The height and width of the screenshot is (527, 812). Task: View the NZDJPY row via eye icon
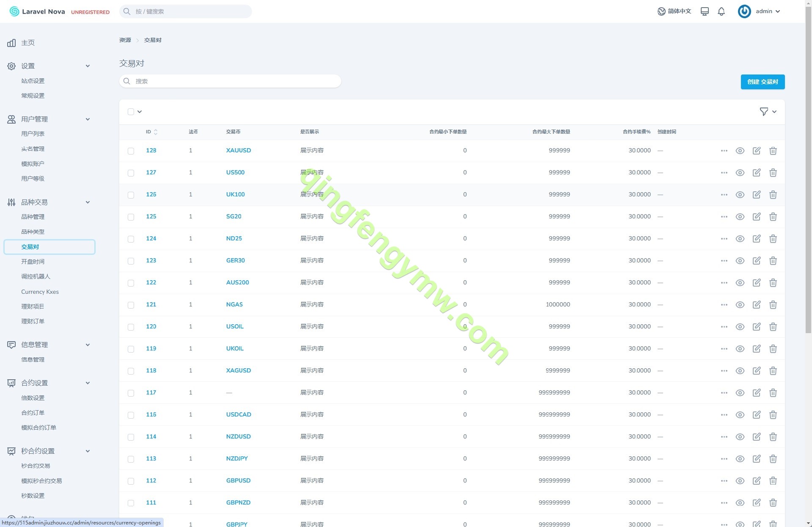click(740, 459)
